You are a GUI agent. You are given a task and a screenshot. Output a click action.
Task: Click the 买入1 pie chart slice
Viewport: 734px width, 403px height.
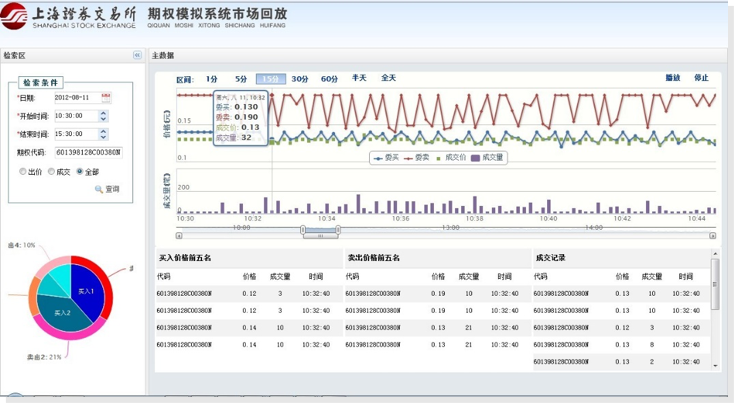point(87,291)
